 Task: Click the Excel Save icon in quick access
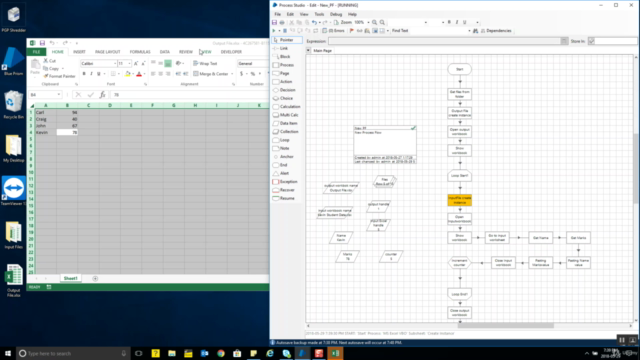pyautogui.click(x=42, y=43)
